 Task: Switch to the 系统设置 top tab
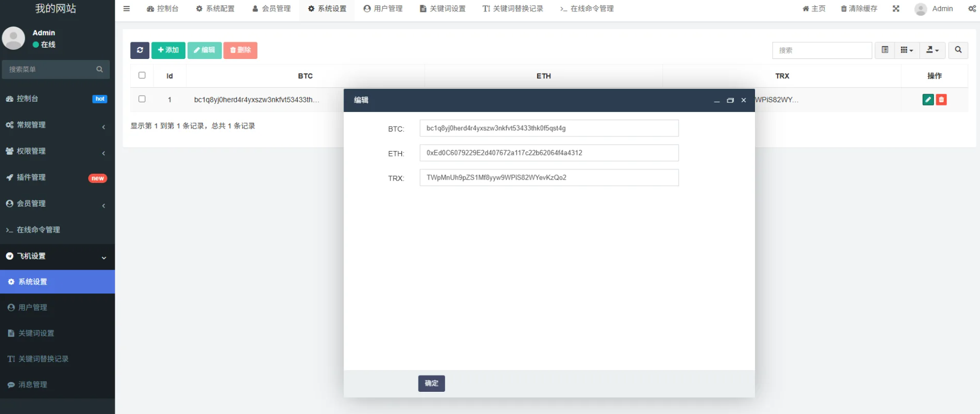[327, 9]
